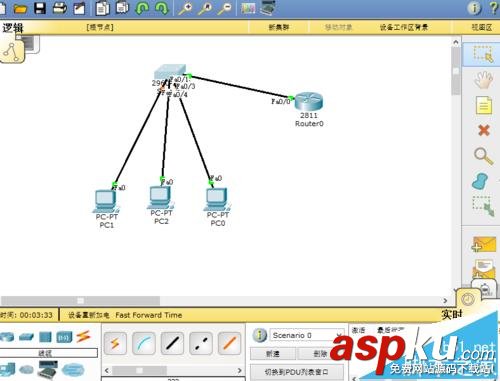The height and width of the screenshot is (381, 500).
Task: Open the drawing palette icon
Action: point(248,8)
